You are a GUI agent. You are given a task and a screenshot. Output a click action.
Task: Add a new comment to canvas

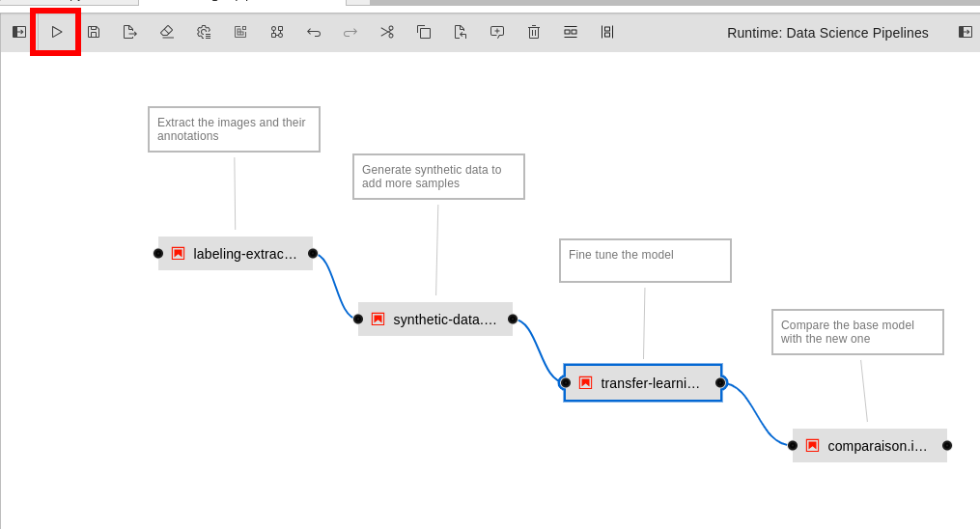pyautogui.click(x=497, y=32)
